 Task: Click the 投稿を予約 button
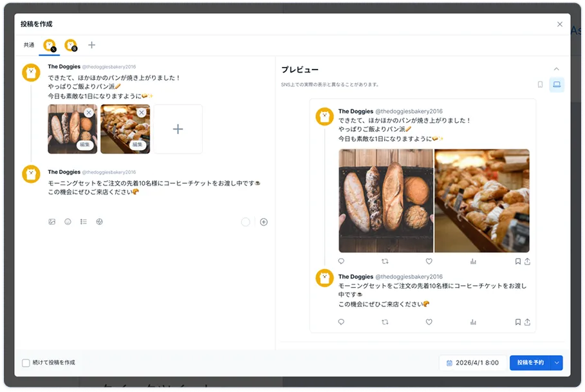[x=530, y=363]
